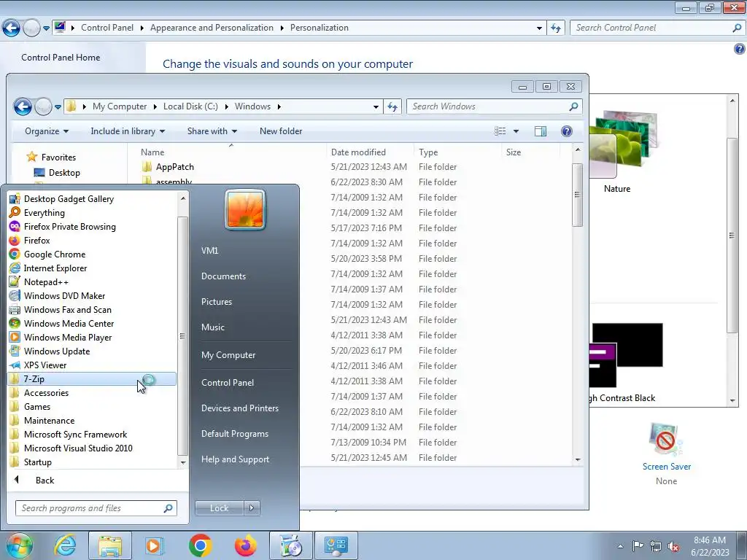The height and width of the screenshot is (560, 747).
Task: Click the Start orb button
Action: click(19, 545)
